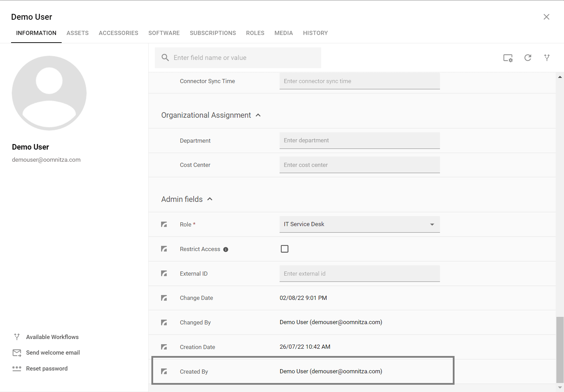The image size is (564, 392).
Task: Click the Send welcome email envelope icon
Action: (17, 353)
